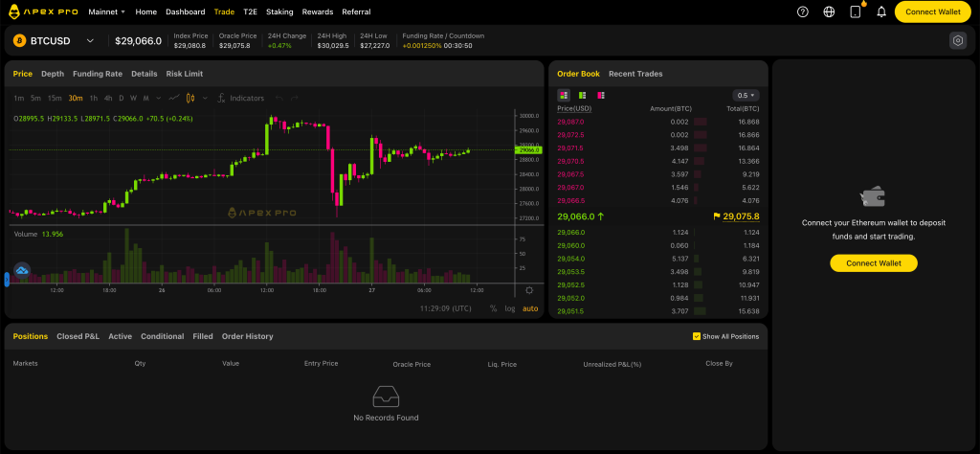The height and width of the screenshot is (454, 980).
Task: Select the 4h timeframe
Action: click(108, 99)
